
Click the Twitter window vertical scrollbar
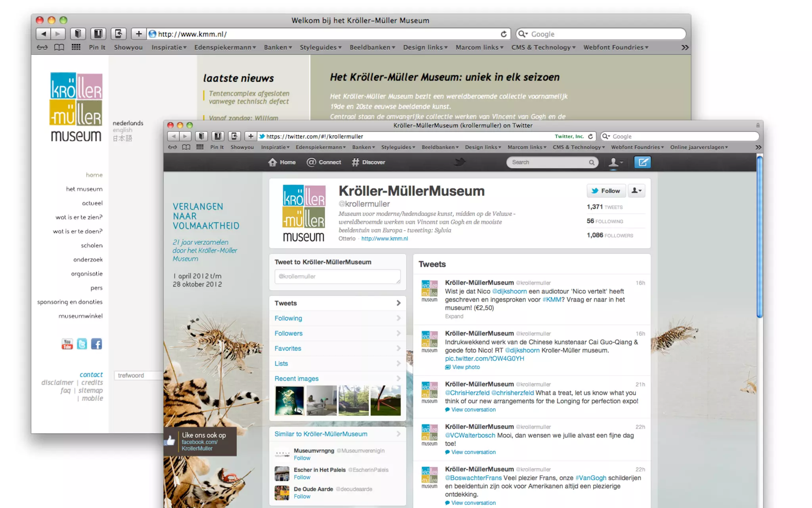[759, 237]
